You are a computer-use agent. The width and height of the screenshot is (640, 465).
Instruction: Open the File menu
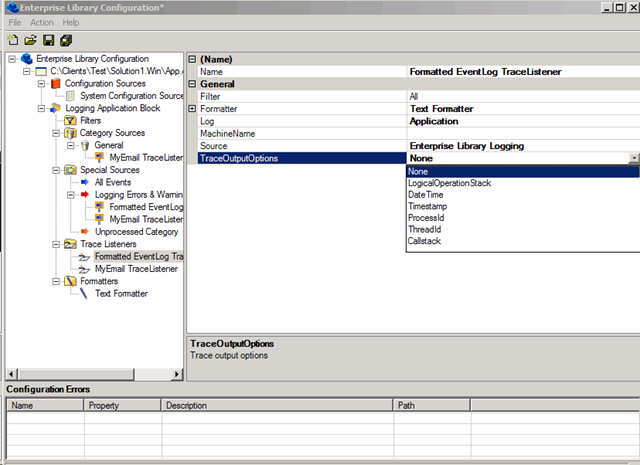[x=15, y=22]
